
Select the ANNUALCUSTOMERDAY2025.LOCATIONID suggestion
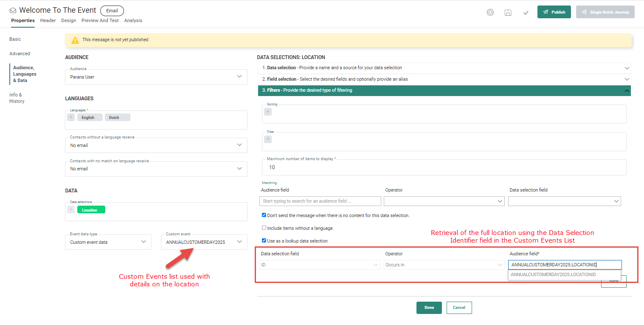(553, 275)
